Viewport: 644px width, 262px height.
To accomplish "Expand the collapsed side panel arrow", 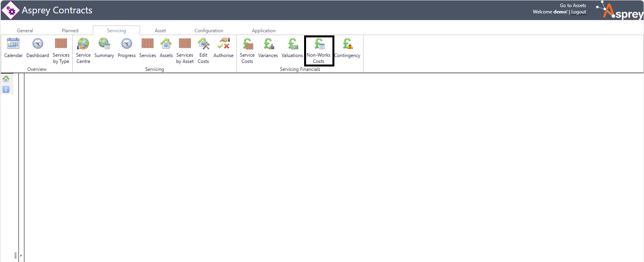I will click(21, 255).
